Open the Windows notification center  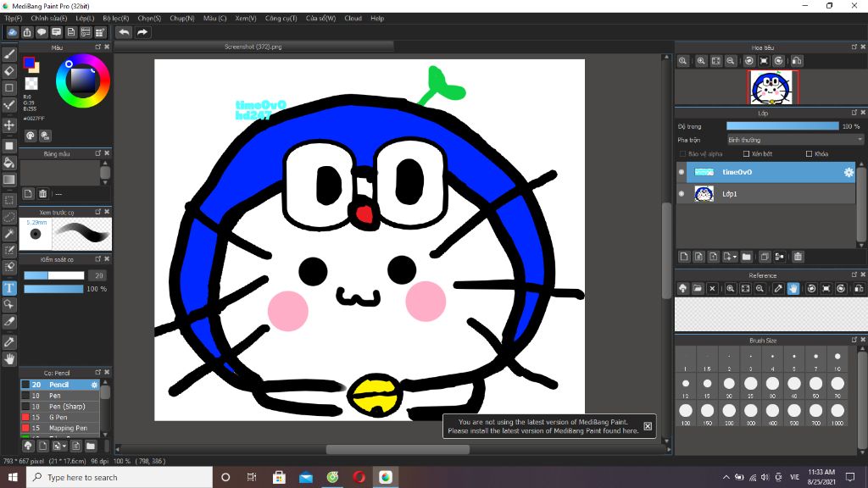(x=850, y=477)
